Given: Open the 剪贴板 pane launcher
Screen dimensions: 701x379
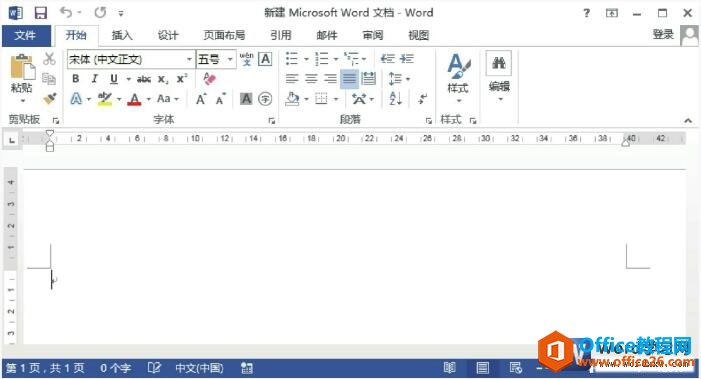Looking at the screenshot, I should (56, 120).
